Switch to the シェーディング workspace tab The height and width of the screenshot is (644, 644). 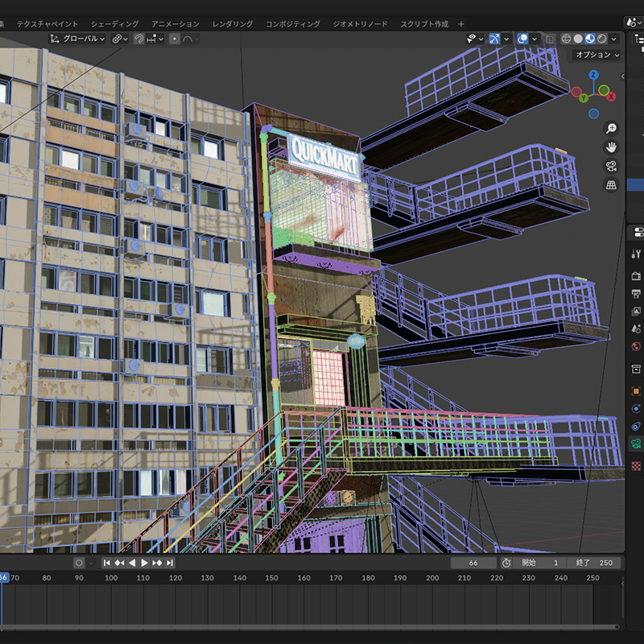[114, 24]
